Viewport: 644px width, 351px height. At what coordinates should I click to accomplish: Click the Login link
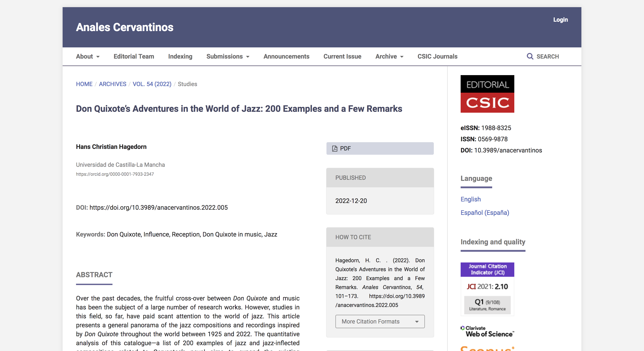(560, 20)
